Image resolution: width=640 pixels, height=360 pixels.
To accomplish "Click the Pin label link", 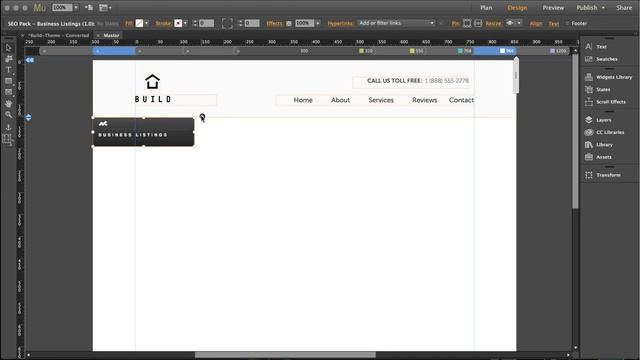I will [456, 24].
